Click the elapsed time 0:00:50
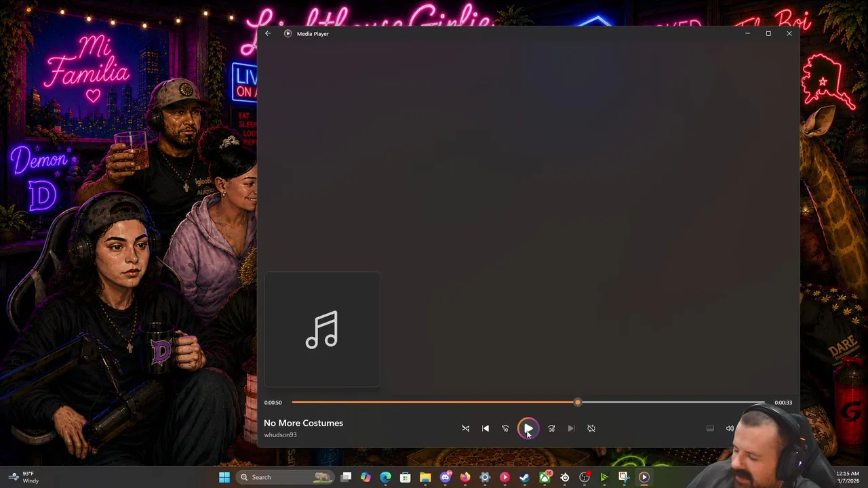 (x=273, y=403)
